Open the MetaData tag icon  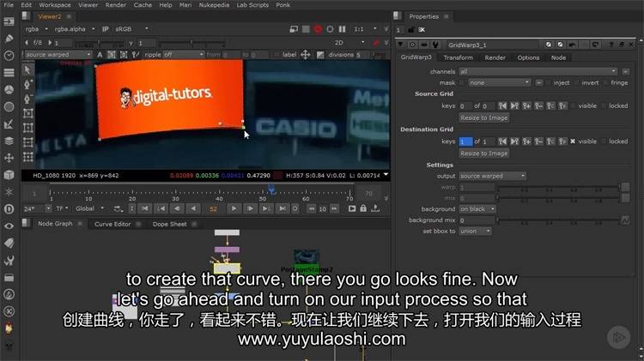click(9, 244)
